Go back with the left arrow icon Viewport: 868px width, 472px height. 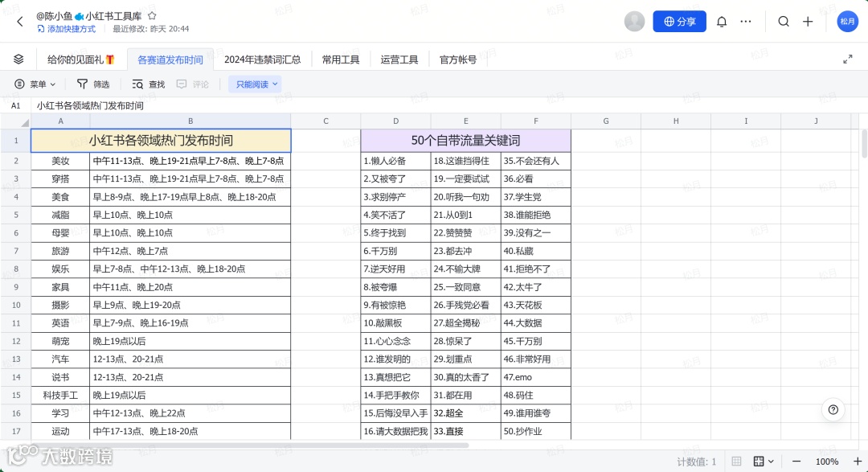coord(20,22)
